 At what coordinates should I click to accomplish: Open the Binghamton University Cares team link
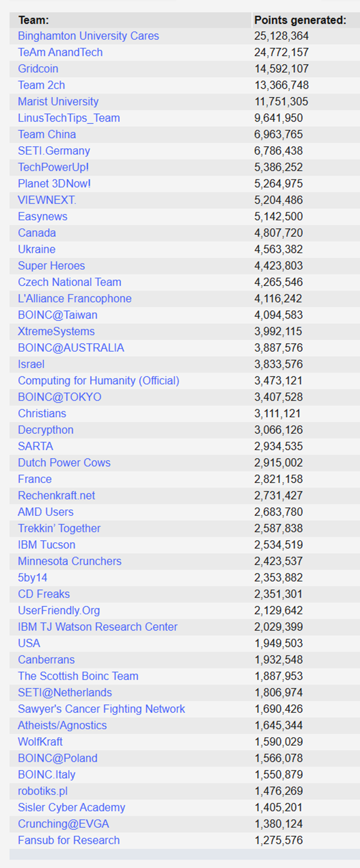[x=88, y=36]
